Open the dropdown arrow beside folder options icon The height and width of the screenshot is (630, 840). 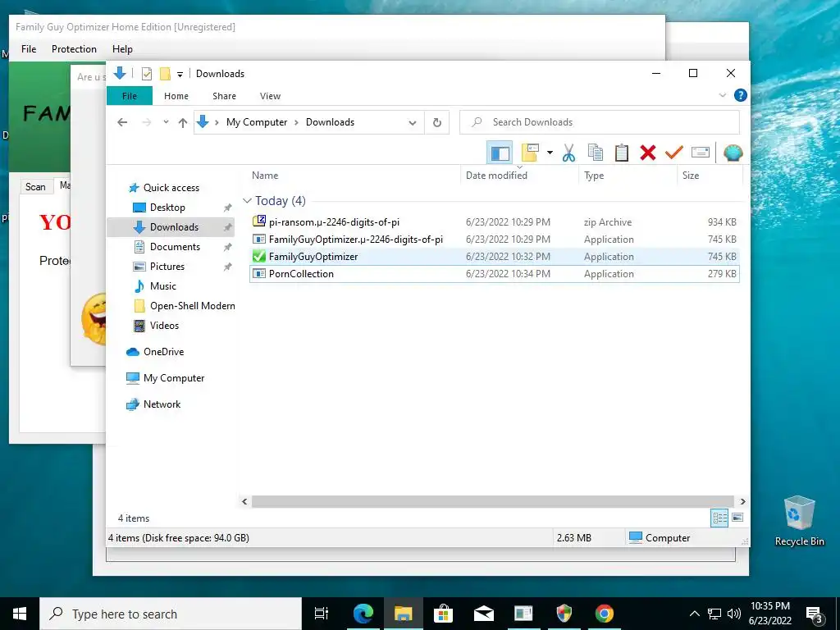[x=550, y=153]
